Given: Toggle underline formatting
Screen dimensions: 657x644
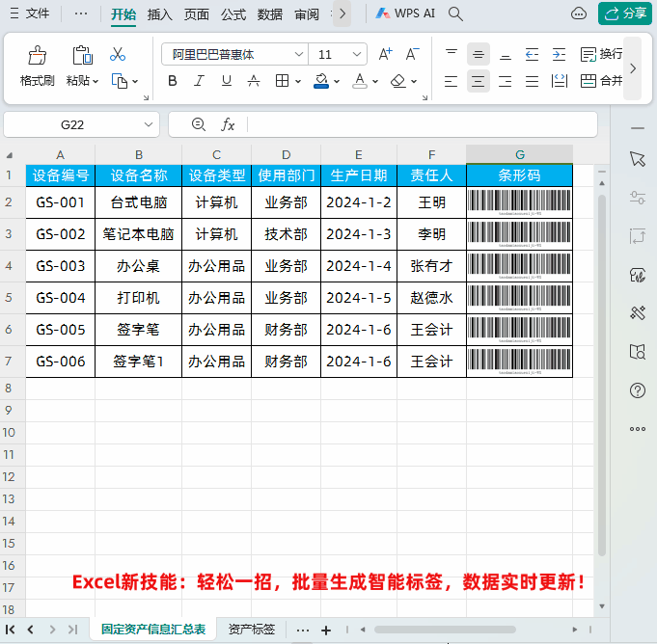Looking at the screenshot, I should (227, 80).
